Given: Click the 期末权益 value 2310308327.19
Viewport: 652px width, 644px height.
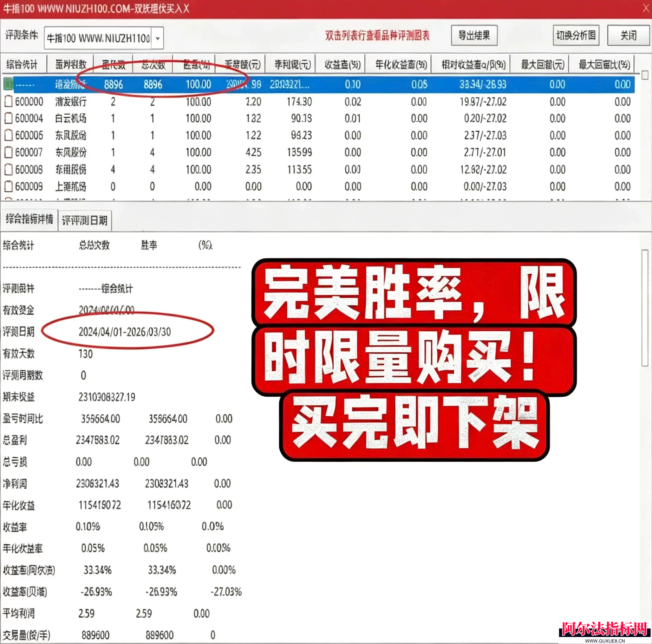Looking at the screenshot, I should pyautogui.click(x=107, y=397).
